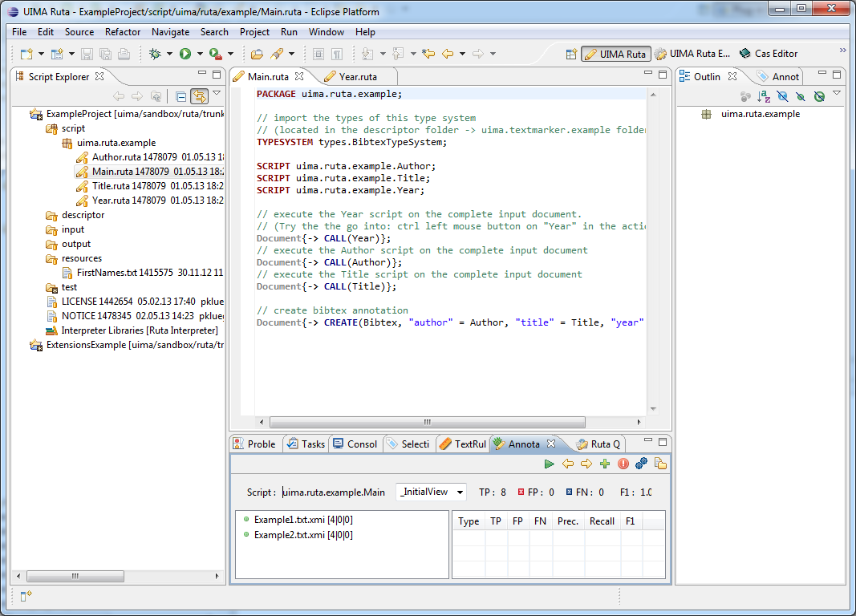The width and height of the screenshot is (856, 616).
Task: Sort outline alphabetically with the a-z icon
Action: (x=764, y=96)
